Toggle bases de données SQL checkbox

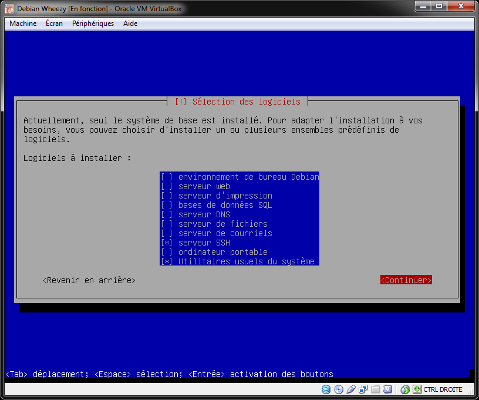[167, 205]
